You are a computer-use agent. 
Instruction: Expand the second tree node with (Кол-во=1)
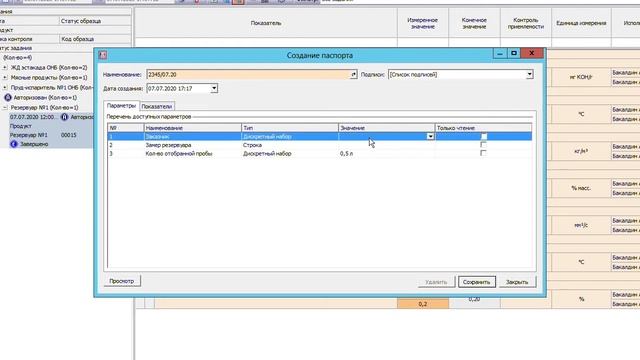pyautogui.click(x=5, y=77)
